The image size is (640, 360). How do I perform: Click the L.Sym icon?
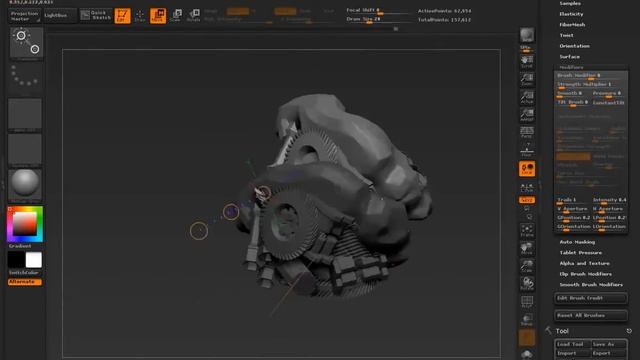[x=527, y=187]
